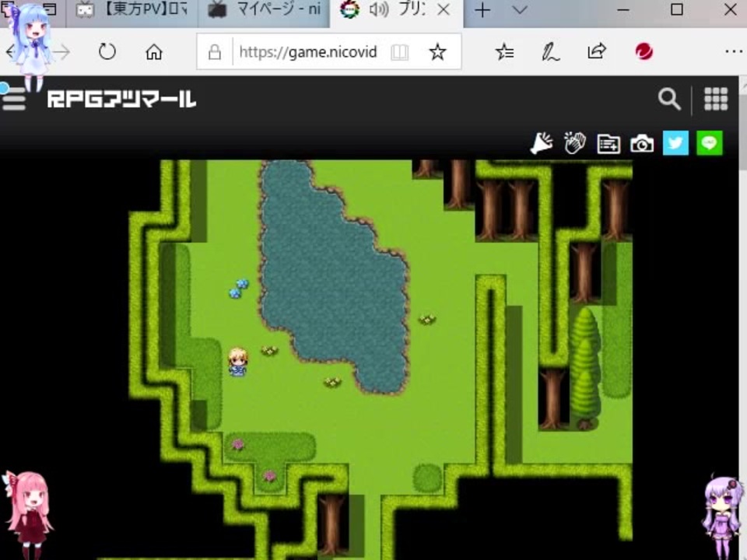Click the party popper gift icon
This screenshot has width=747, height=560.
click(x=542, y=143)
